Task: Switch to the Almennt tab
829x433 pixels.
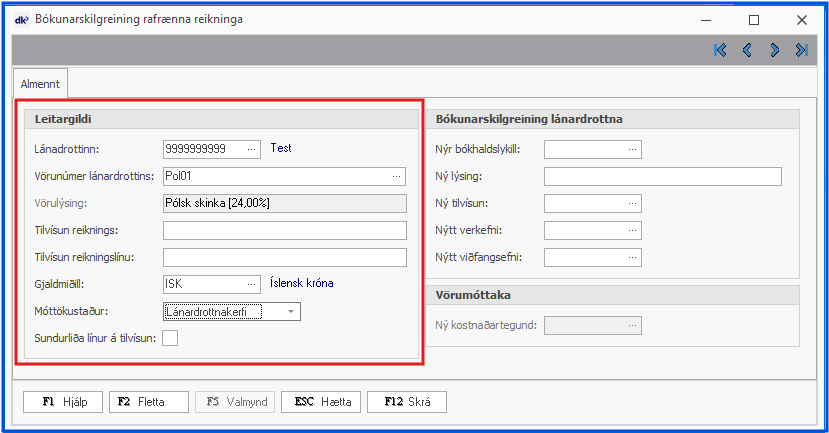Action: tap(40, 84)
